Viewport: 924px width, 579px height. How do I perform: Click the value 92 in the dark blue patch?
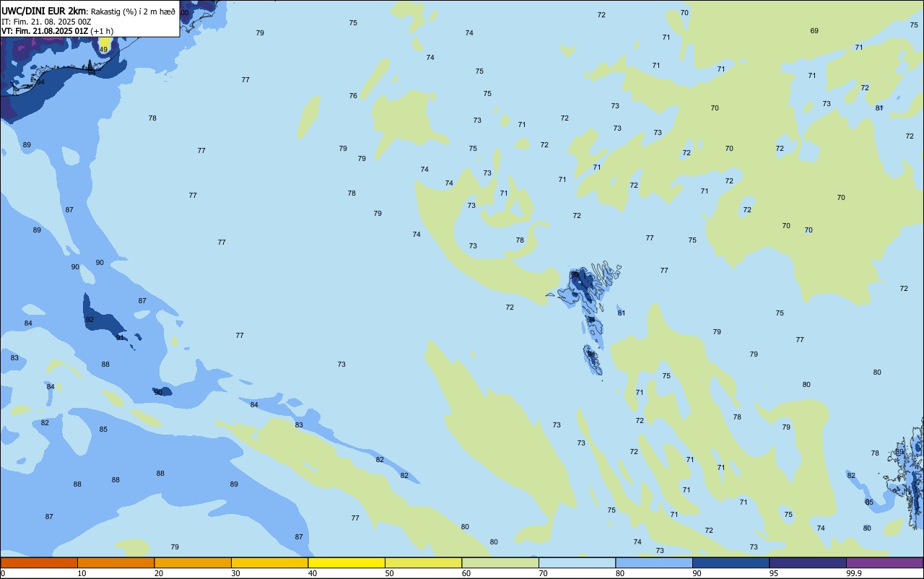pos(90,320)
